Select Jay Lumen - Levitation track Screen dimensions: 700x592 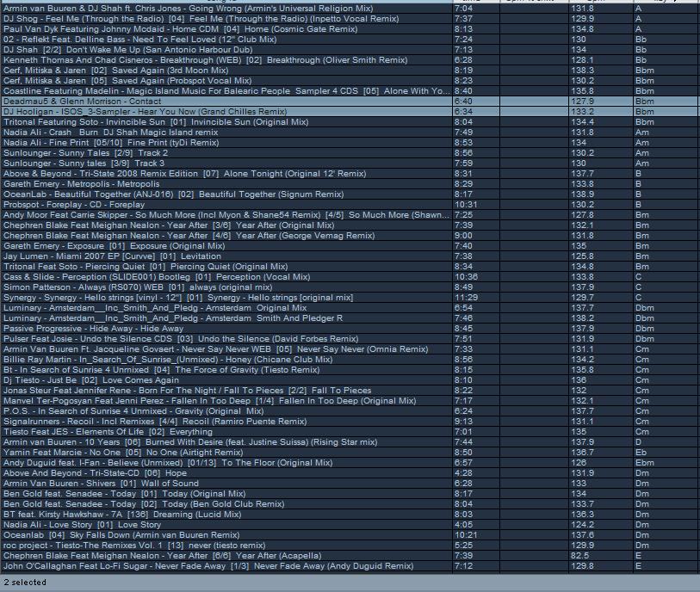[350, 256]
